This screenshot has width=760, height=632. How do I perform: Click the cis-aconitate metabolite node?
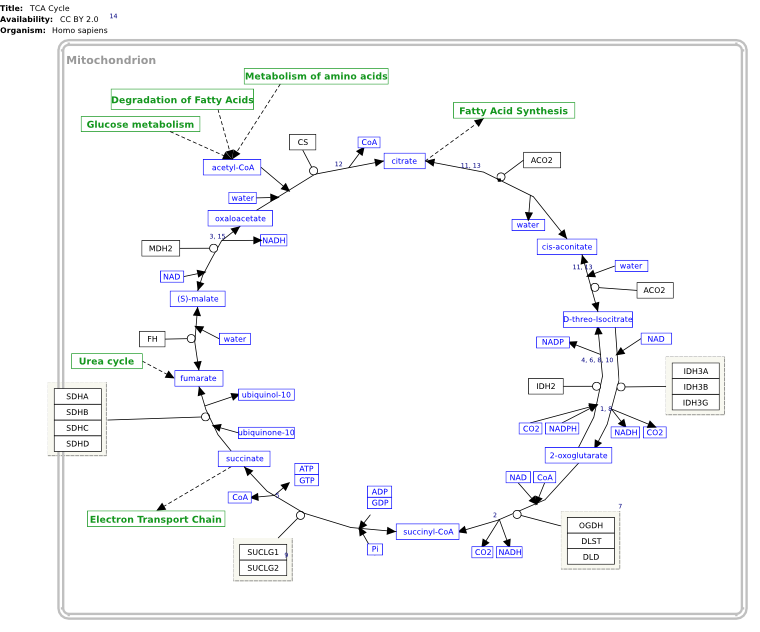point(567,247)
